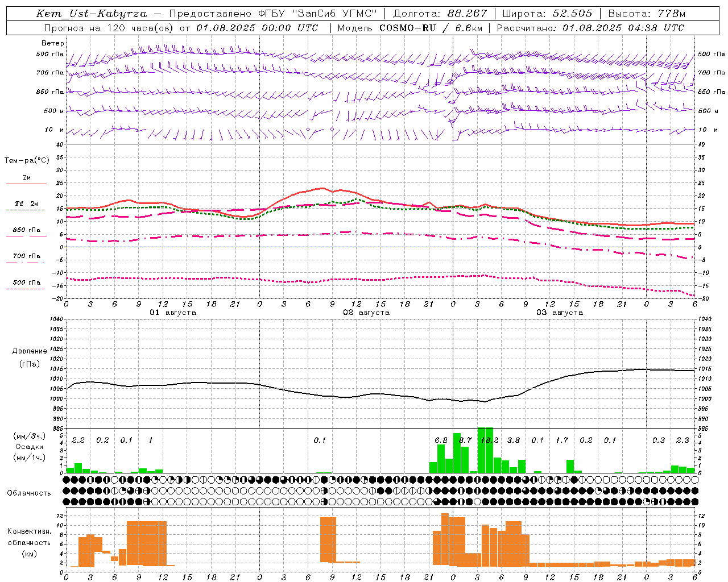This screenshot has height=582, width=728.
Task: Click the 850 гПа temperature legend label
Action: pos(26,230)
